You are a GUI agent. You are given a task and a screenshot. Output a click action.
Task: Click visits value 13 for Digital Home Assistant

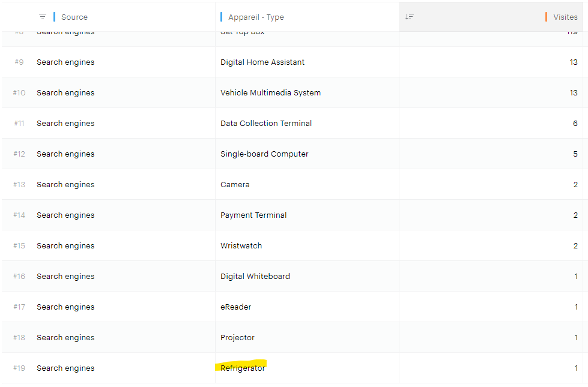pos(574,62)
